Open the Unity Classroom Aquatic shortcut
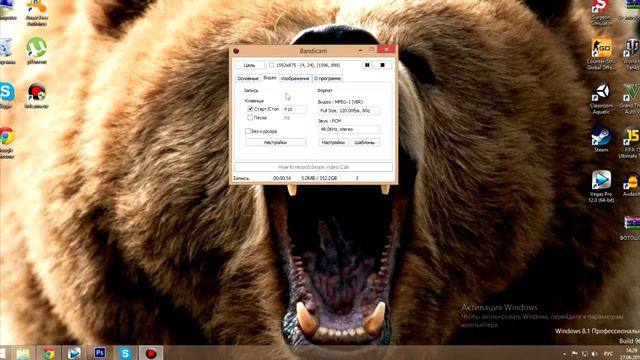The width and height of the screenshot is (640, 360). (x=601, y=98)
